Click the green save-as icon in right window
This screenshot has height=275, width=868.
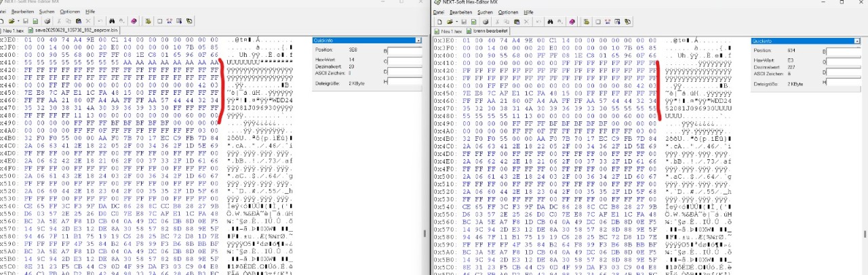[473, 22]
